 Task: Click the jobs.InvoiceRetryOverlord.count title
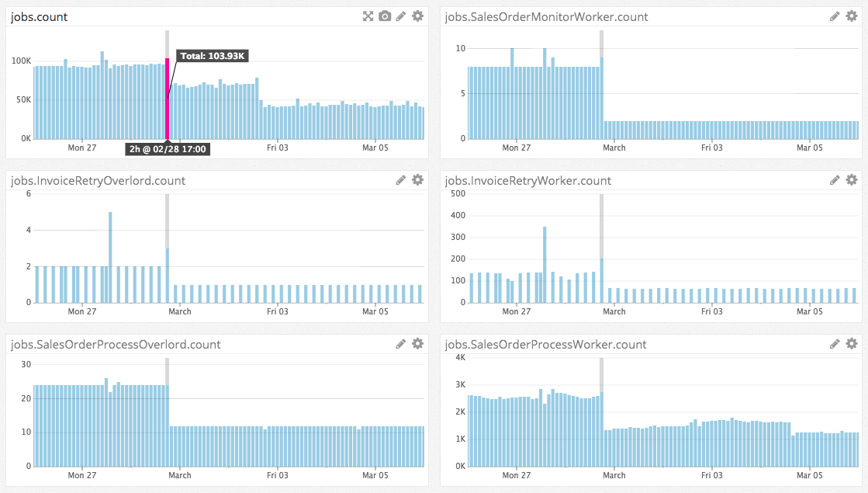[x=98, y=181]
